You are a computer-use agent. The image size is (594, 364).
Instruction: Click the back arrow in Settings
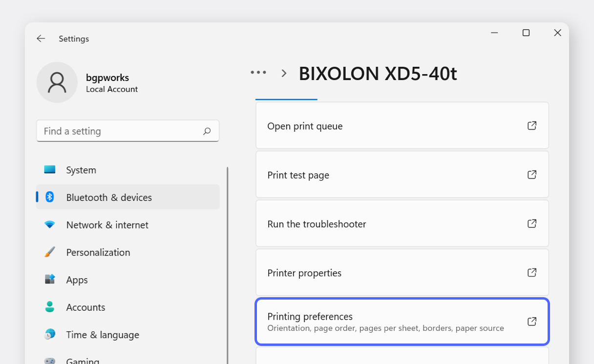pos(41,39)
